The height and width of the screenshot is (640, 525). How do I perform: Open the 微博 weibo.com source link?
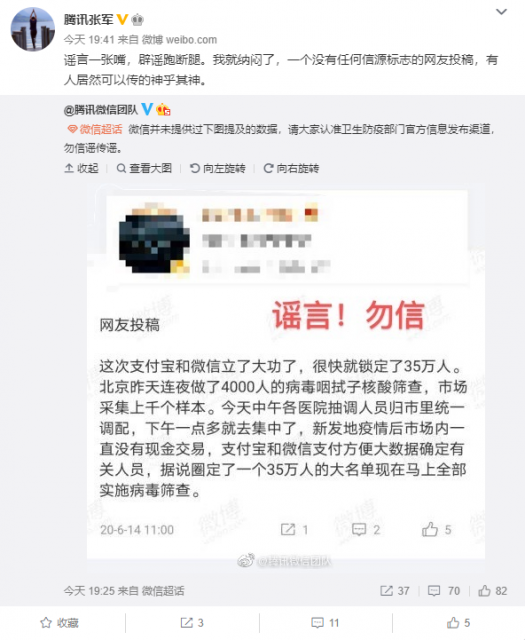(x=179, y=40)
